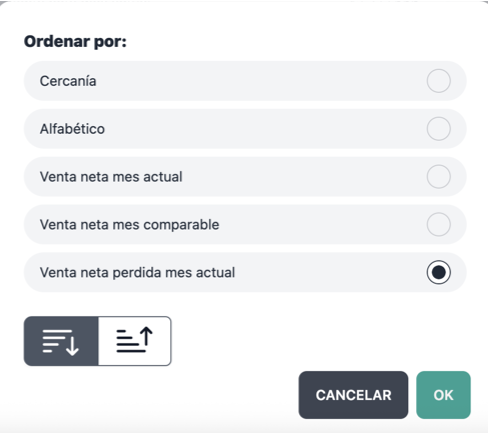Click the Venta neta perdida mes actual label
Image resolution: width=489 pixels, height=433 pixels.
click(137, 272)
